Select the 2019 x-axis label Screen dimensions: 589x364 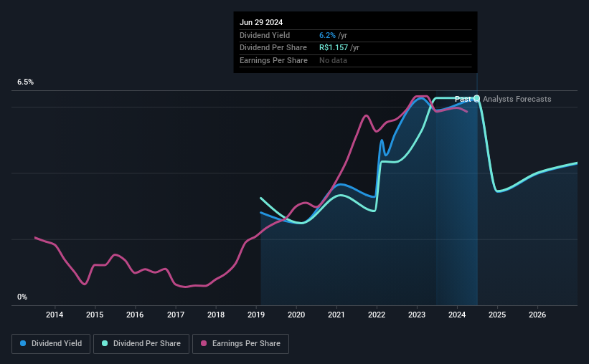[256, 315]
